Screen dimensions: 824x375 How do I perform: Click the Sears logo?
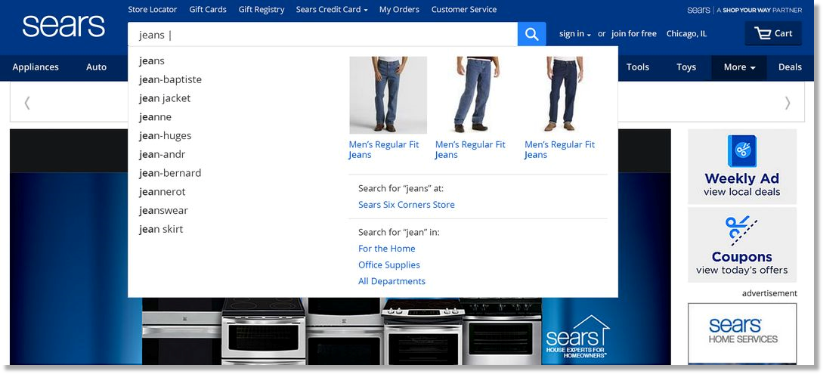pos(64,26)
